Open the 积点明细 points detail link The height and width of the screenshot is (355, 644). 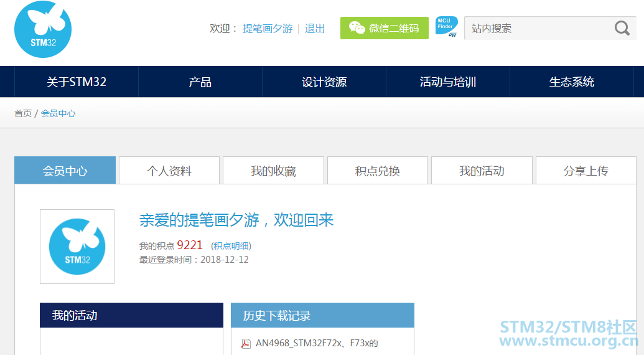tap(231, 246)
